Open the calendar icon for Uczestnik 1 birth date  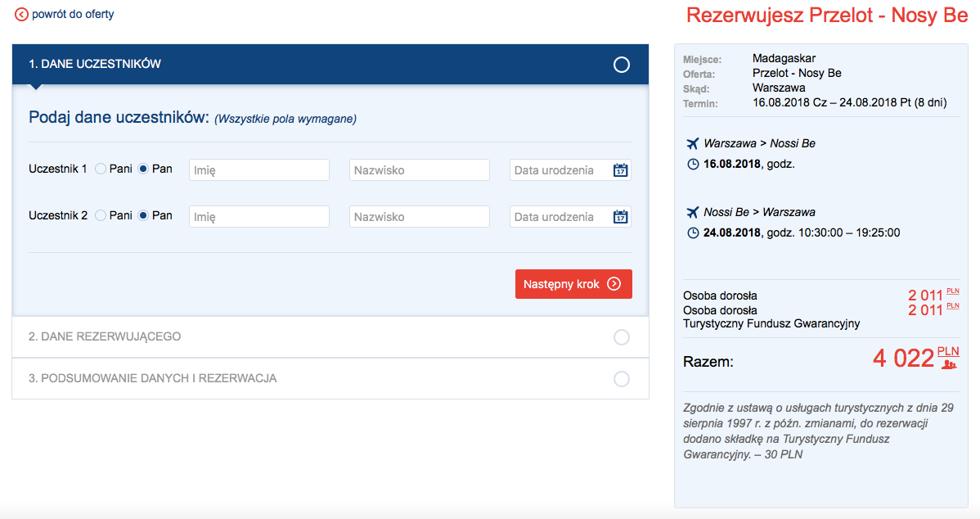[620, 170]
